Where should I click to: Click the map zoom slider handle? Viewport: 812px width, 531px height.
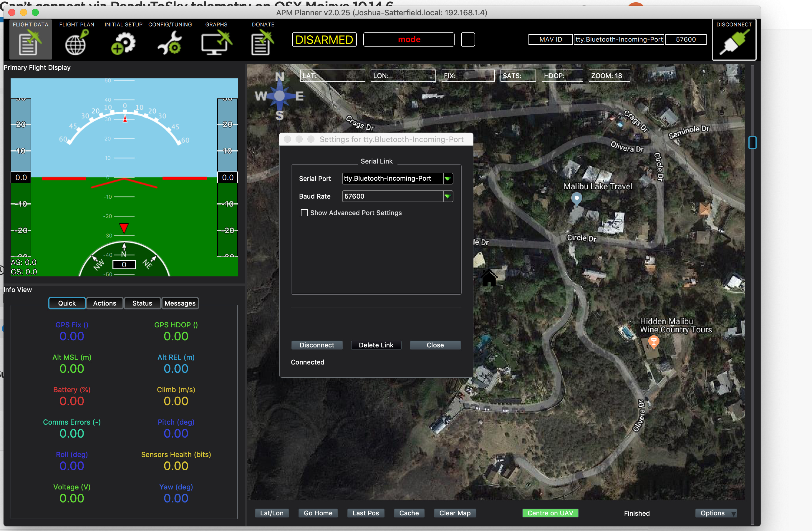point(752,142)
